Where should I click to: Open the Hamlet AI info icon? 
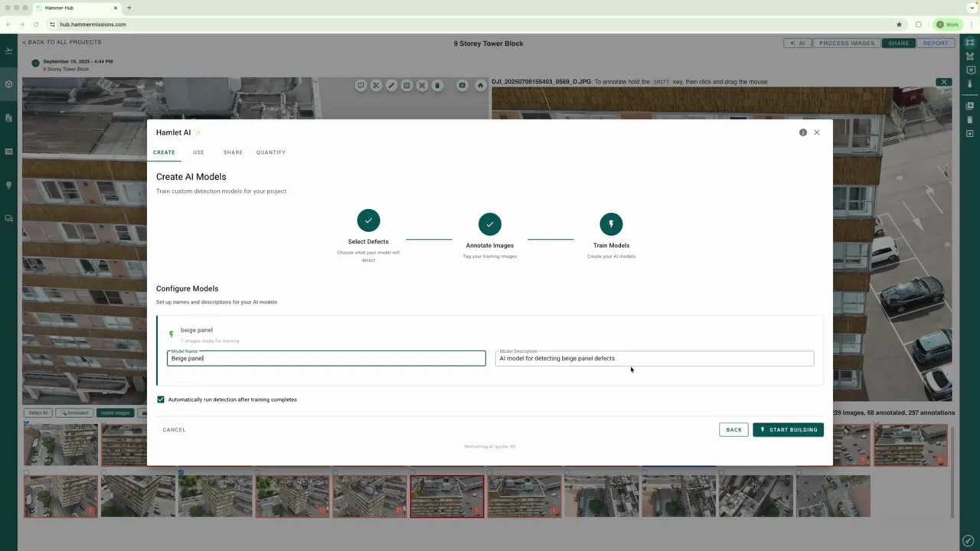point(802,132)
